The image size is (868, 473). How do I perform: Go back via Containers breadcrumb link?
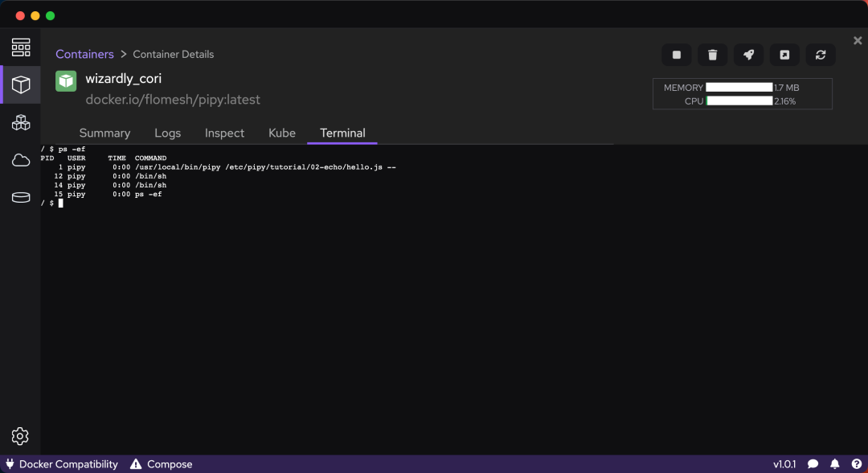(x=84, y=54)
